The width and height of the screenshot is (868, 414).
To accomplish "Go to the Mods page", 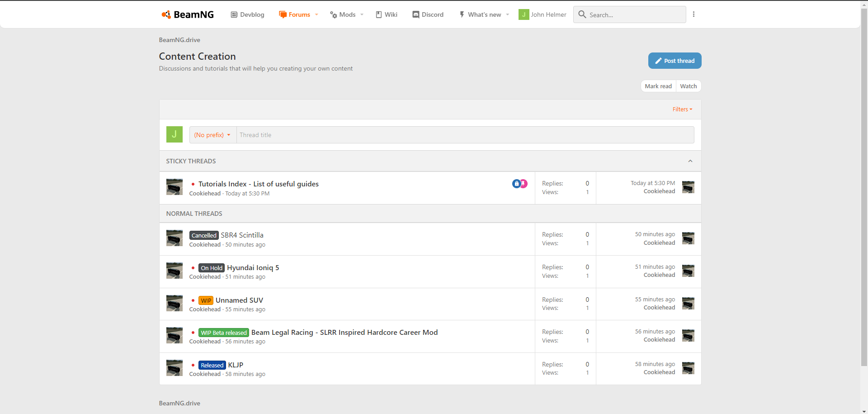I will pyautogui.click(x=343, y=14).
